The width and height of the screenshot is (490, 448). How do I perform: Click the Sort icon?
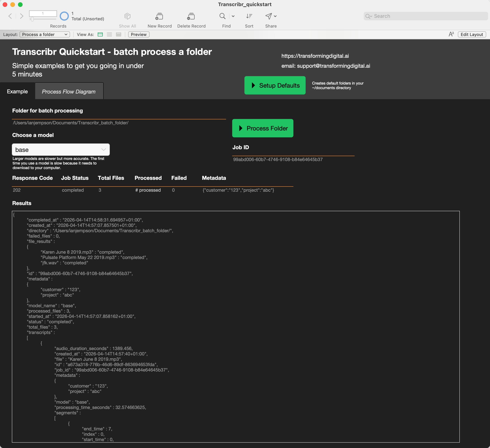[x=249, y=16]
